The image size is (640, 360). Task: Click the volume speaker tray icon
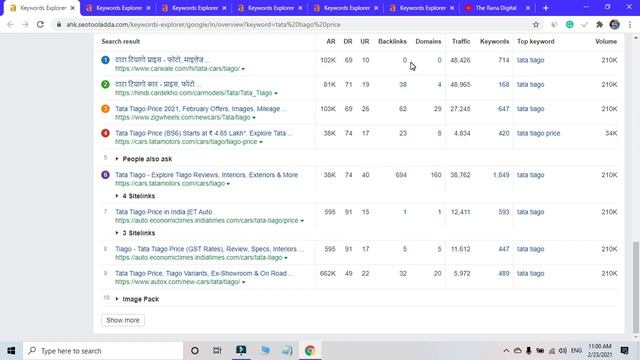pyautogui.click(x=563, y=351)
